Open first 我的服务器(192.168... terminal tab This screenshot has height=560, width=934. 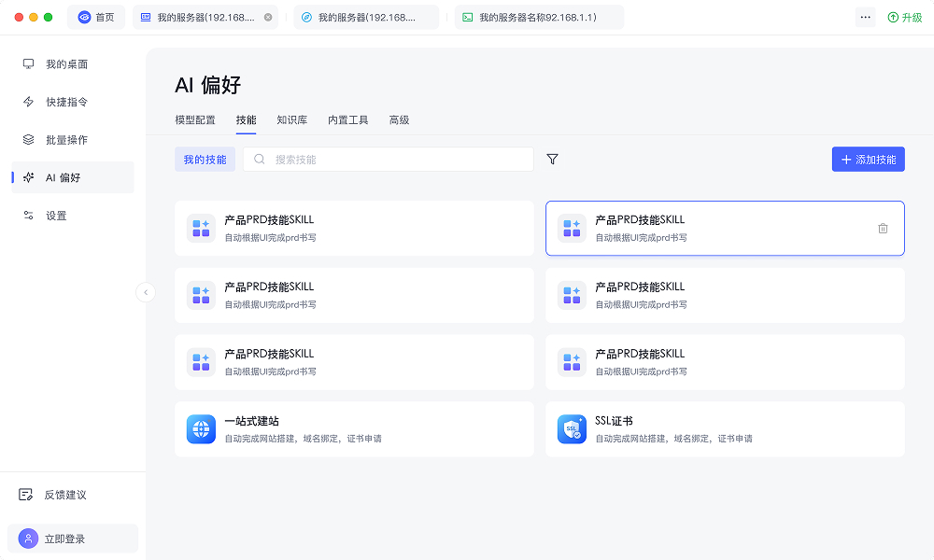click(x=205, y=17)
